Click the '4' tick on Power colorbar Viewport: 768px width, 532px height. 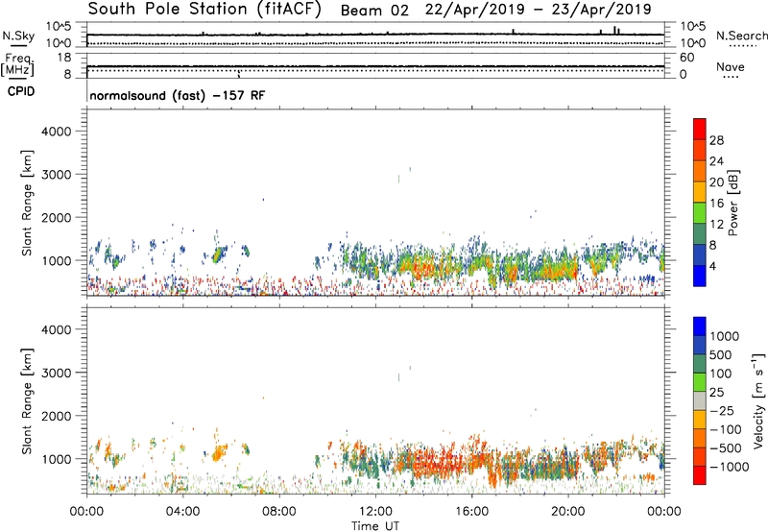[x=713, y=267]
